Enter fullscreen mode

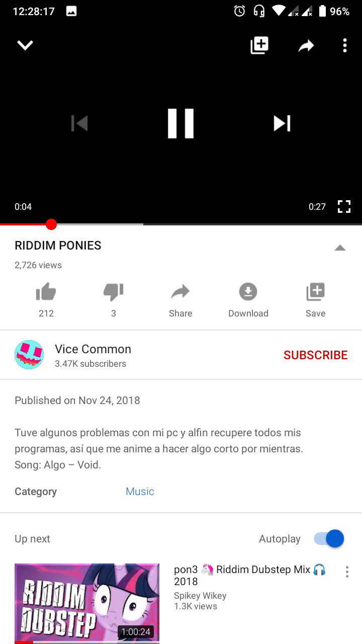pyautogui.click(x=344, y=206)
